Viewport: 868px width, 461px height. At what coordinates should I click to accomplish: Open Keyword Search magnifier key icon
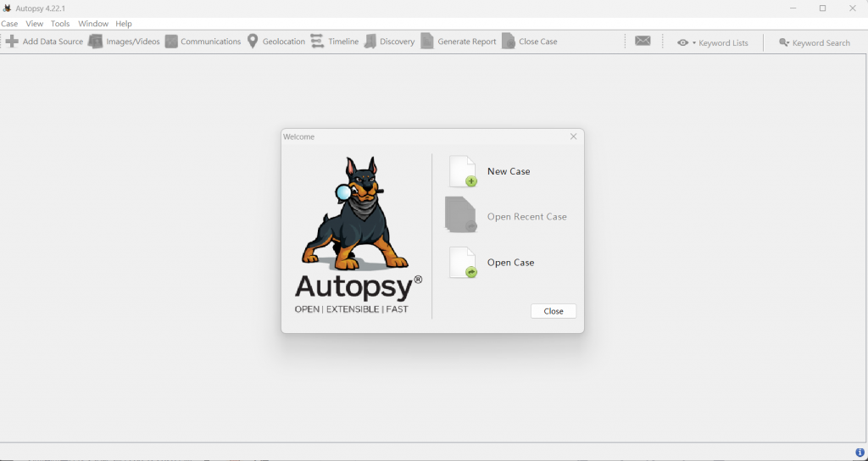point(784,42)
